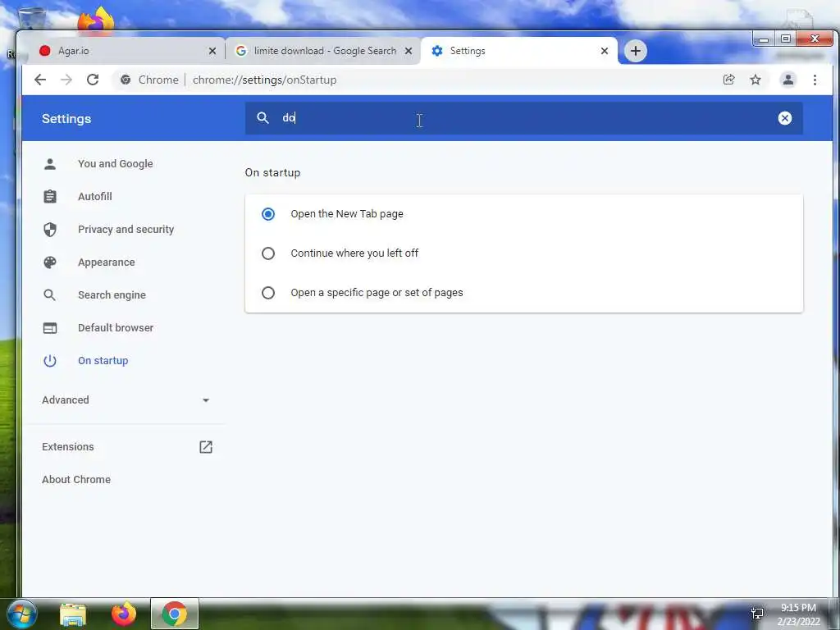Click the Chrome site info icon in address bar

pyautogui.click(x=126, y=80)
